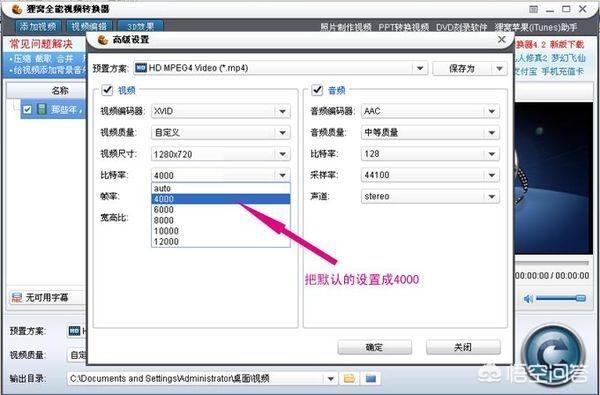Select 10000 in the bitrate list
The image size is (600, 395).
tap(221, 231)
